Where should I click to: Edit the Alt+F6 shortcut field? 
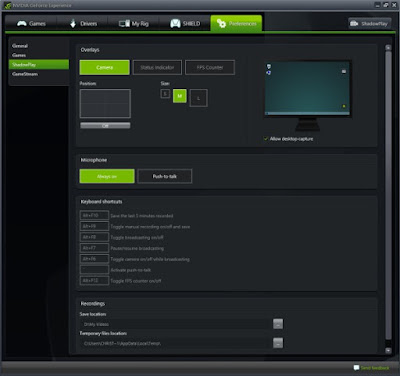(94, 259)
